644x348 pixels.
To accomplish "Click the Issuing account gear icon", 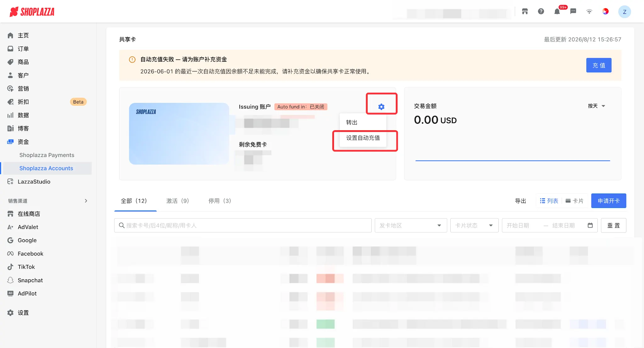I will [381, 107].
